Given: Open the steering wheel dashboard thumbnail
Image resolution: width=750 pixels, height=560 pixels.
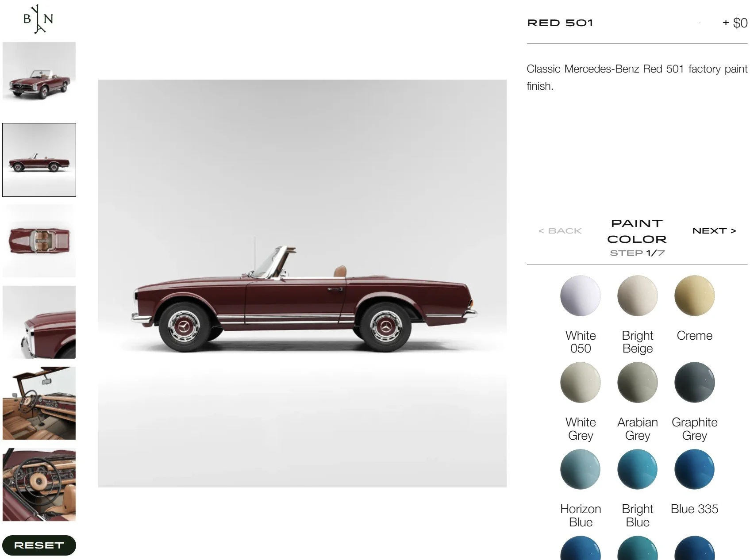Looking at the screenshot, I should coord(39,484).
